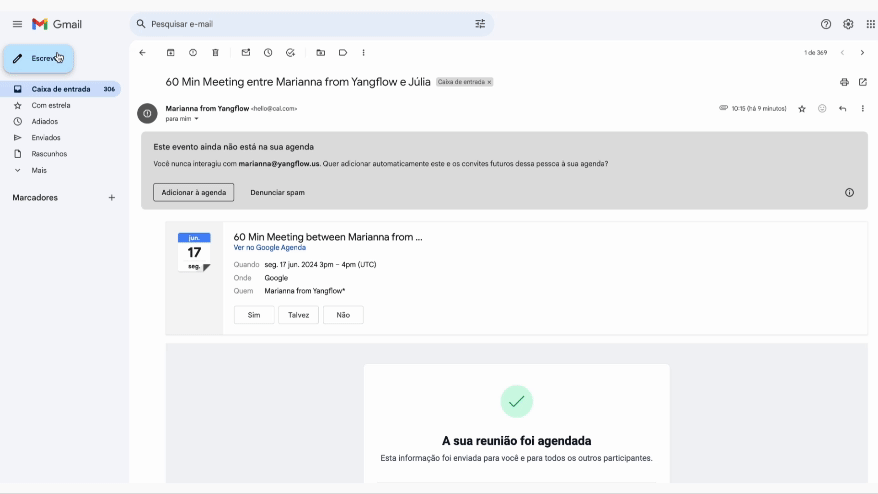Move email to folder icon
This screenshot has width=878, height=494.
coord(321,53)
